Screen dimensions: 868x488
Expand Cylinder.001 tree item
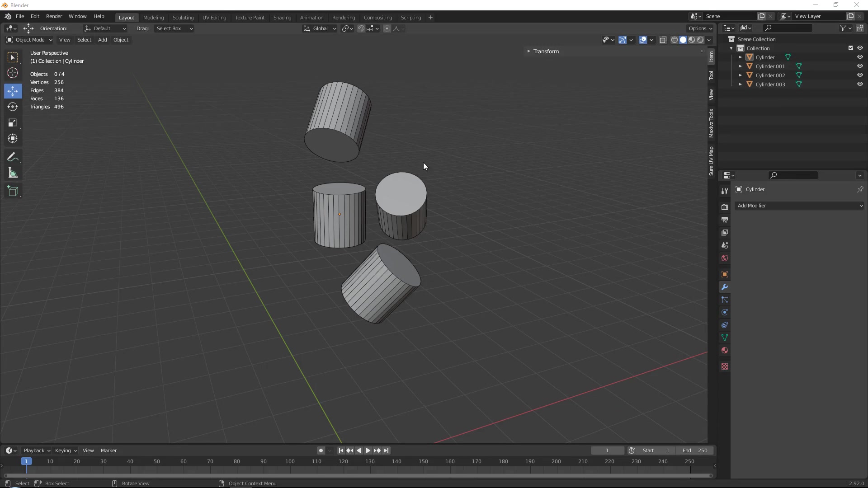click(741, 66)
